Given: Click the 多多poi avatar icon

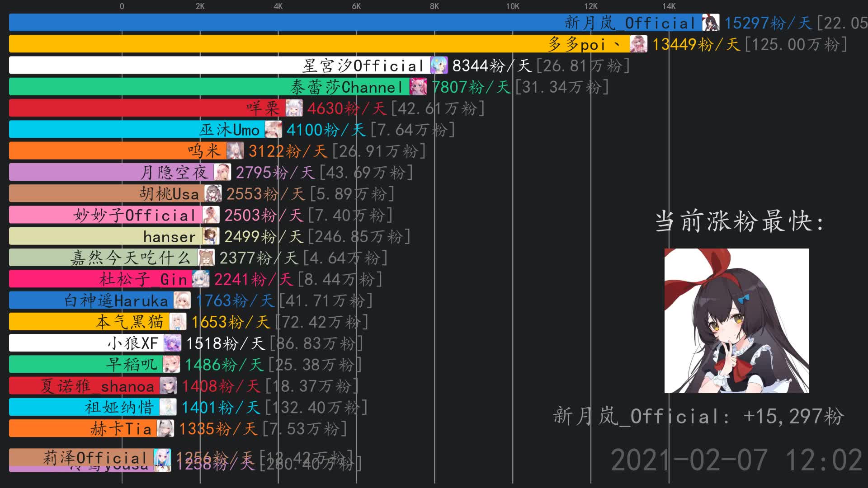Looking at the screenshot, I should point(638,45).
